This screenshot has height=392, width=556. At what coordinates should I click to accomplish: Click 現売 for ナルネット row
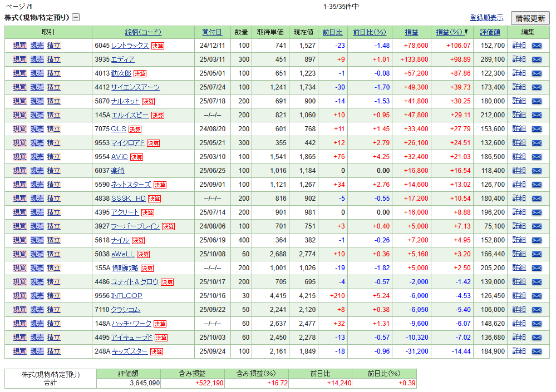coord(37,101)
